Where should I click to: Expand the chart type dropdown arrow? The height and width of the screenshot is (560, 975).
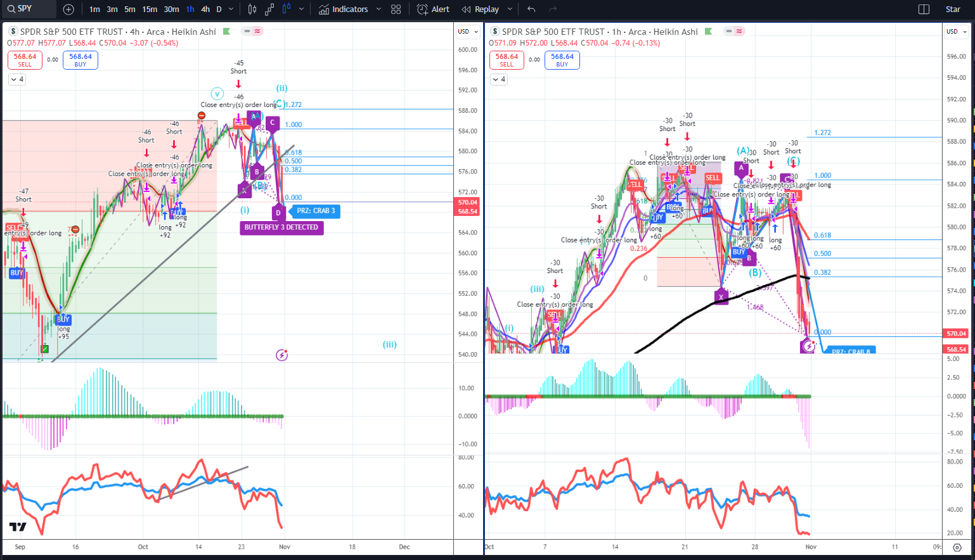click(301, 10)
